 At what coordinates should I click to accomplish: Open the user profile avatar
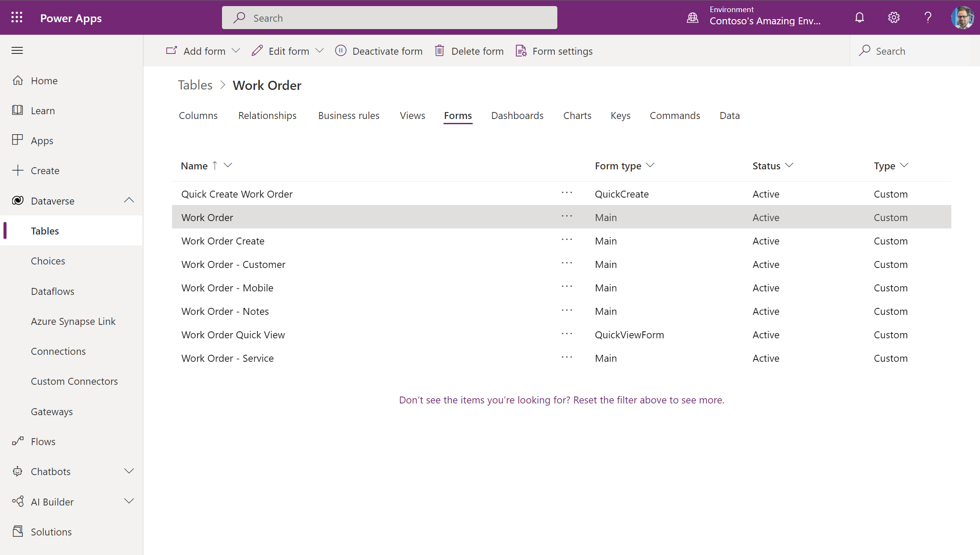point(962,17)
